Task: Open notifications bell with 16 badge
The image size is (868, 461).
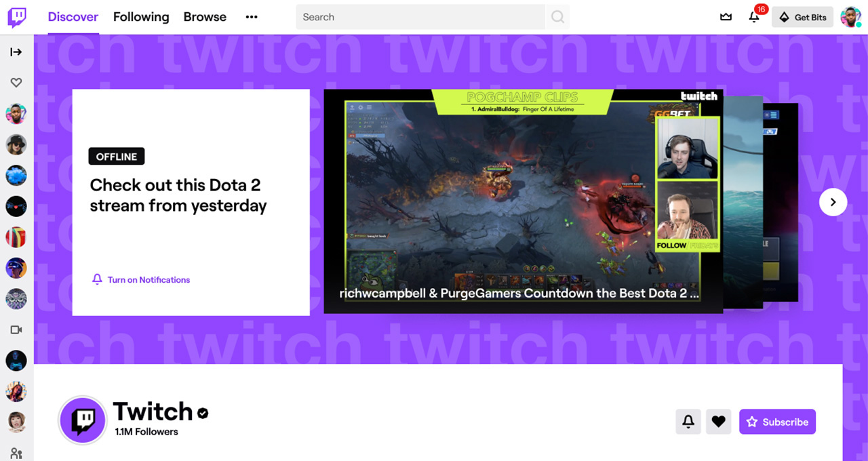Action: pyautogui.click(x=755, y=16)
